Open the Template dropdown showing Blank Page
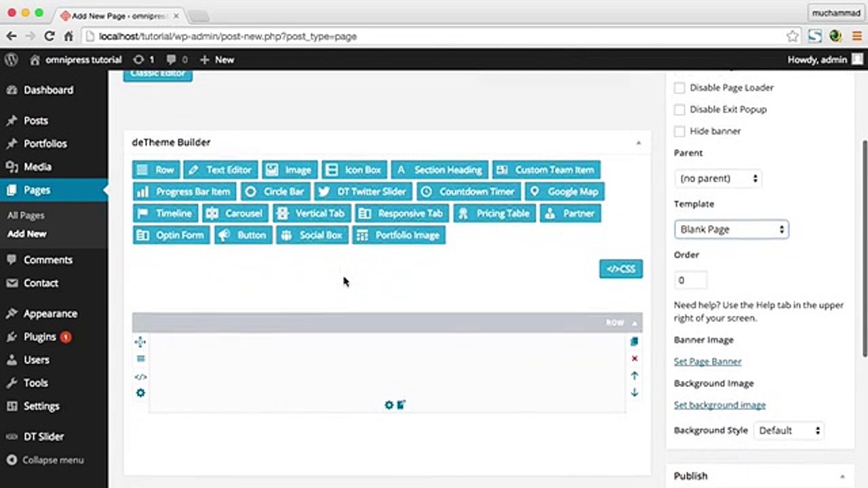The height and width of the screenshot is (488, 868). coord(731,230)
